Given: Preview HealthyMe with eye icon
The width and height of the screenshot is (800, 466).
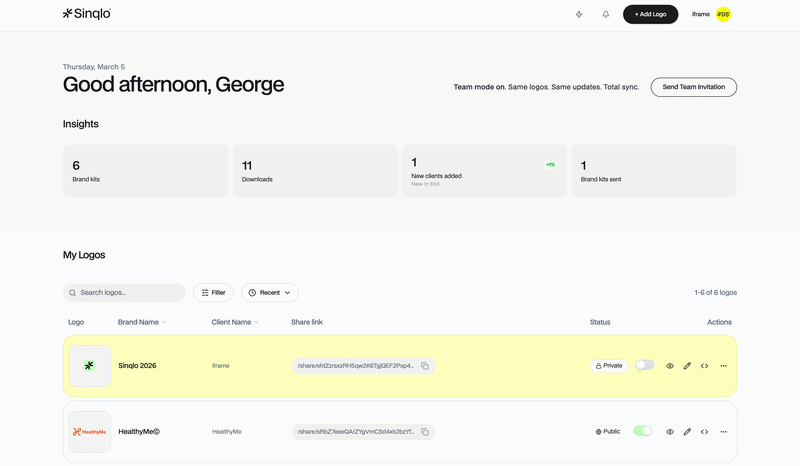Looking at the screenshot, I should (670, 432).
